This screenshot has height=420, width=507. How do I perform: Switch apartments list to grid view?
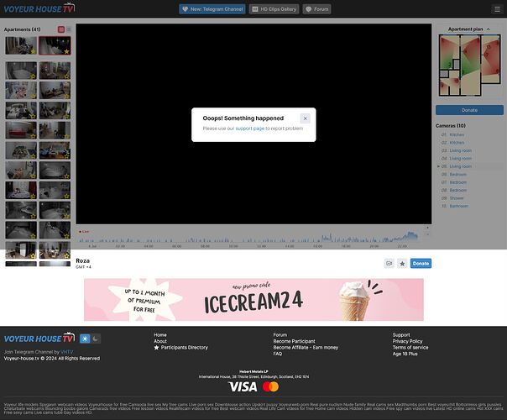coord(60,29)
